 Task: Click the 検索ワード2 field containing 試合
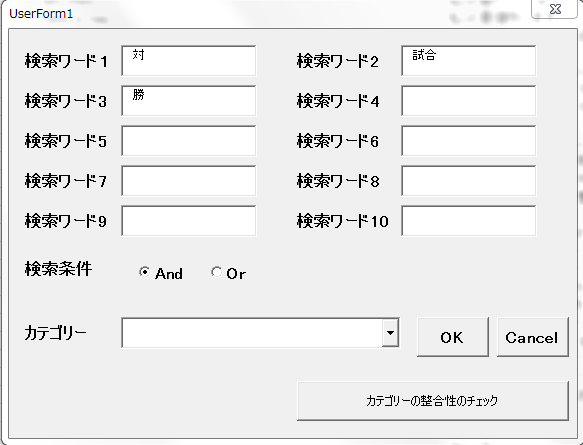[468, 61]
